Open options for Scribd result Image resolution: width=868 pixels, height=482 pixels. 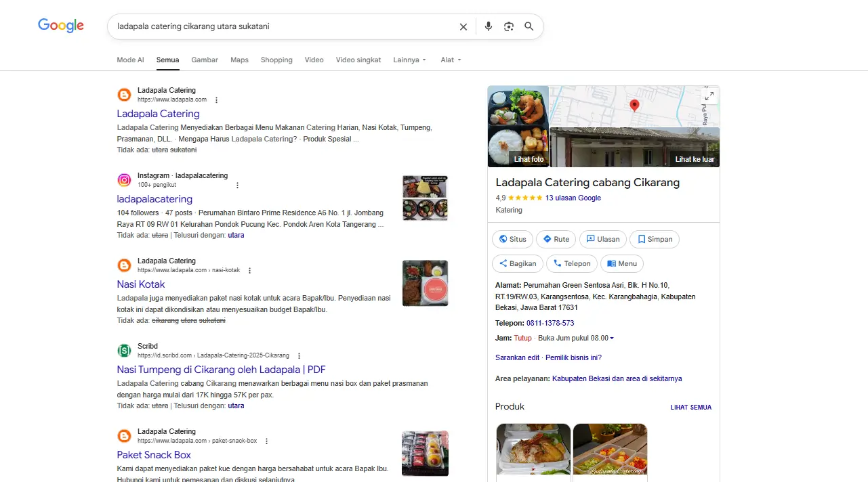coord(299,355)
